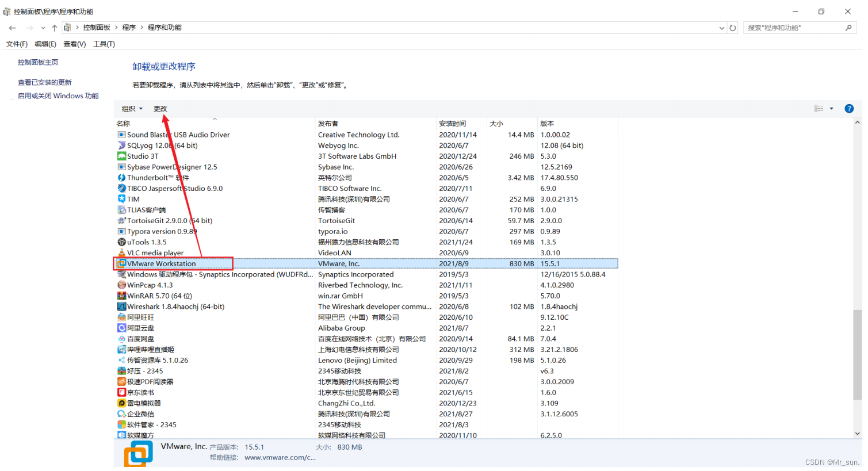Click the VLC media player cone icon
The image size is (868, 471).
[x=121, y=252]
